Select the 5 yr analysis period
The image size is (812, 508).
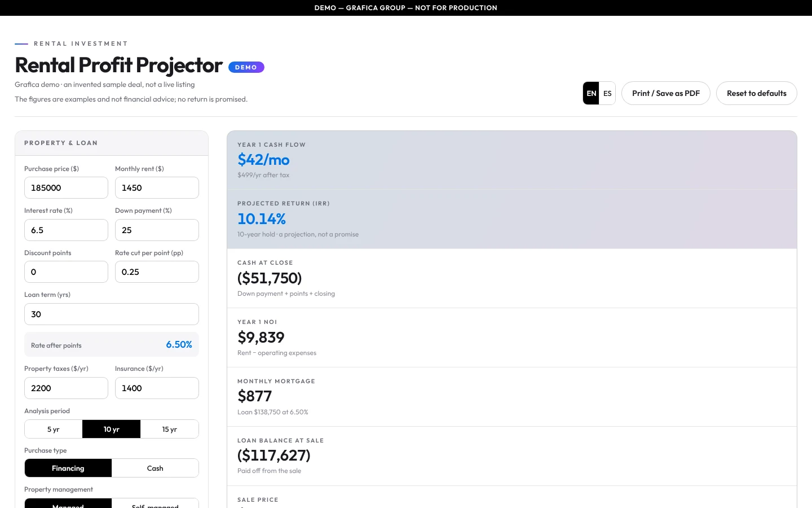click(x=54, y=429)
